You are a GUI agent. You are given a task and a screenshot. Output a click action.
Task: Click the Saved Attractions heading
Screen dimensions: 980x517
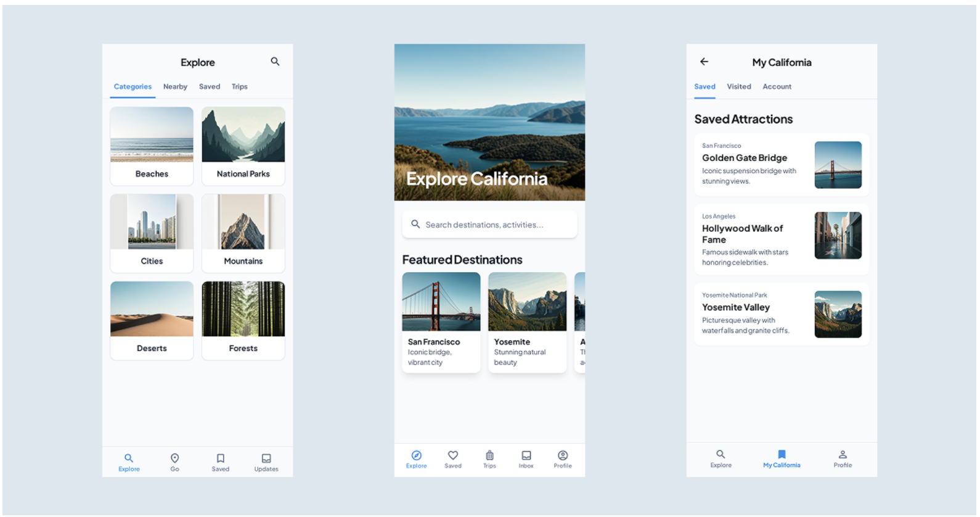(x=743, y=119)
